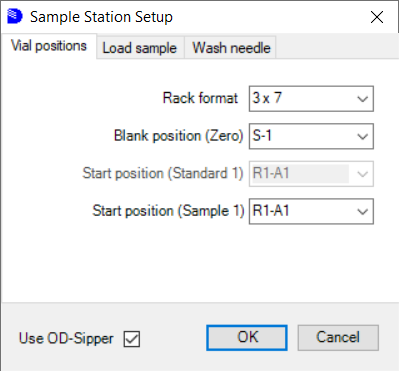Click the disabled Start position (Standard 1) combo box
The image size is (399, 371).
[x=311, y=174]
